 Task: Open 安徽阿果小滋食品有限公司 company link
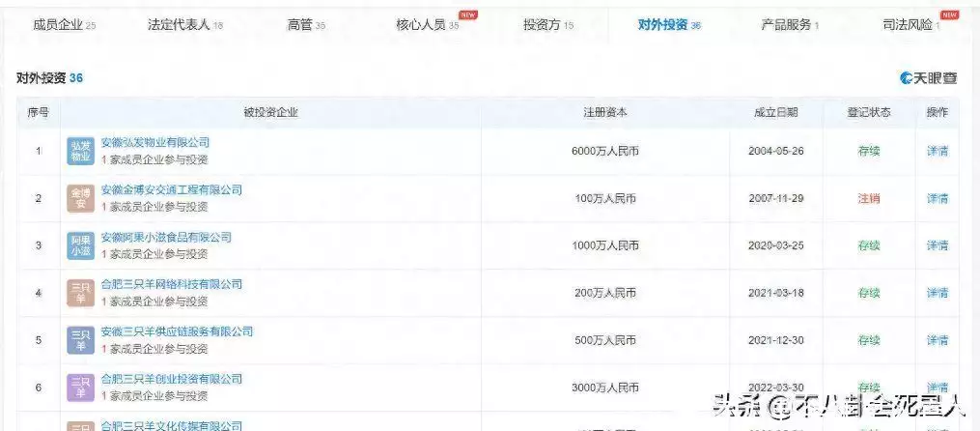pyautogui.click(x=166, y=237)
